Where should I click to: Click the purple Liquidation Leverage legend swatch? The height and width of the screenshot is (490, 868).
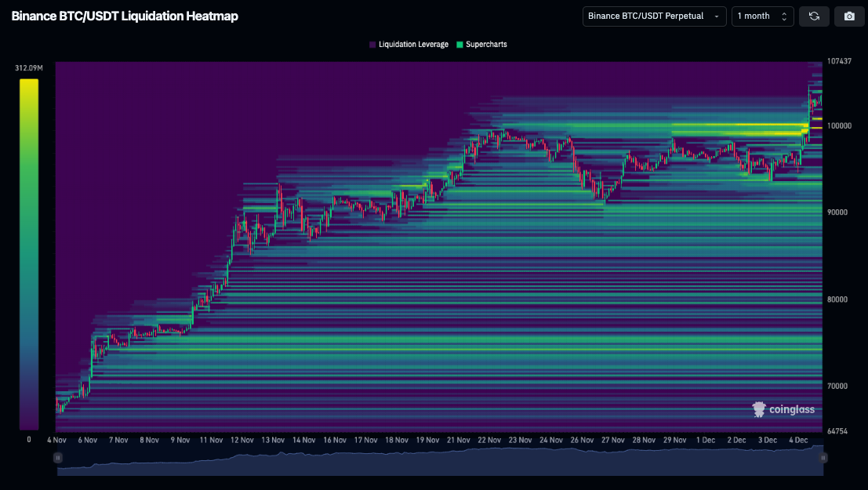click(x=372, y=44)
